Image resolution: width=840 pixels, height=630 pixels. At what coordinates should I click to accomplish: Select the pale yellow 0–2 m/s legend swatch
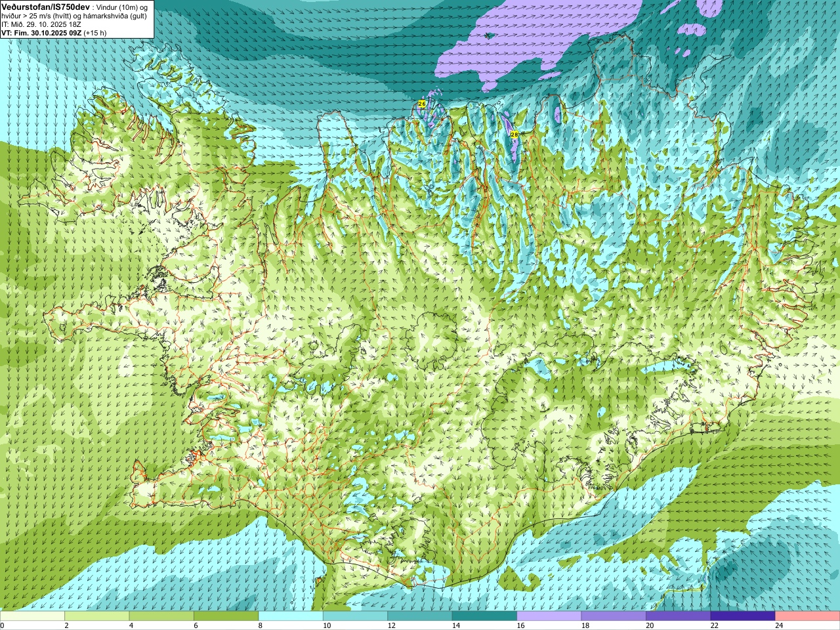pyautogui.click(x=33, y=616)
